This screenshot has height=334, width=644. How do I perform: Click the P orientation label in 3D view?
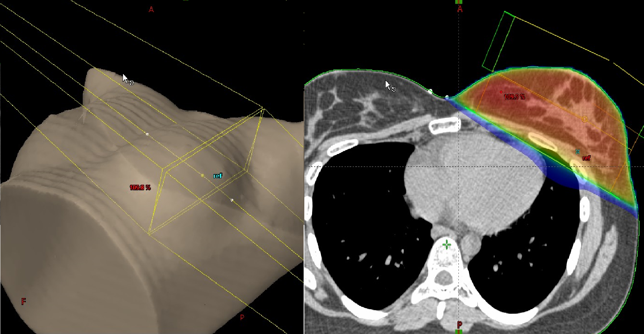(242, 317)
